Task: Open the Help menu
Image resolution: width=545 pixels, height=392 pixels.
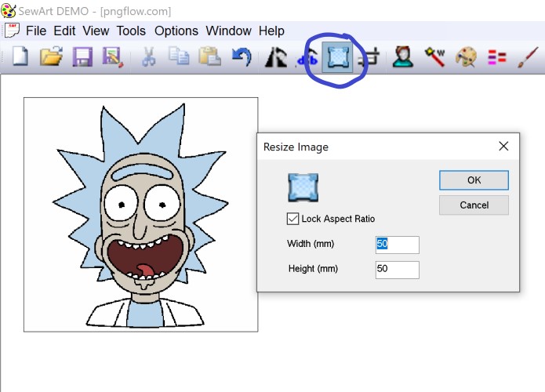Action: (x=271, y=31)
